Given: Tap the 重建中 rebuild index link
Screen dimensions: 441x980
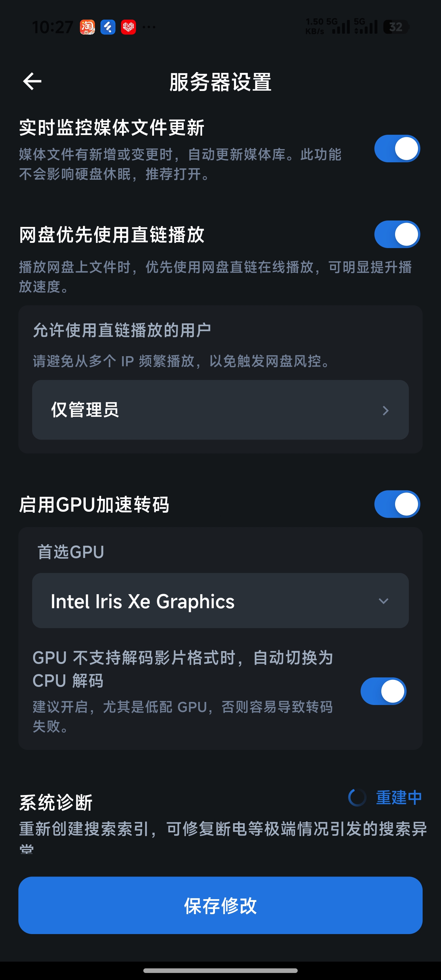Looking at the screenshot, I should click(398, 797).
